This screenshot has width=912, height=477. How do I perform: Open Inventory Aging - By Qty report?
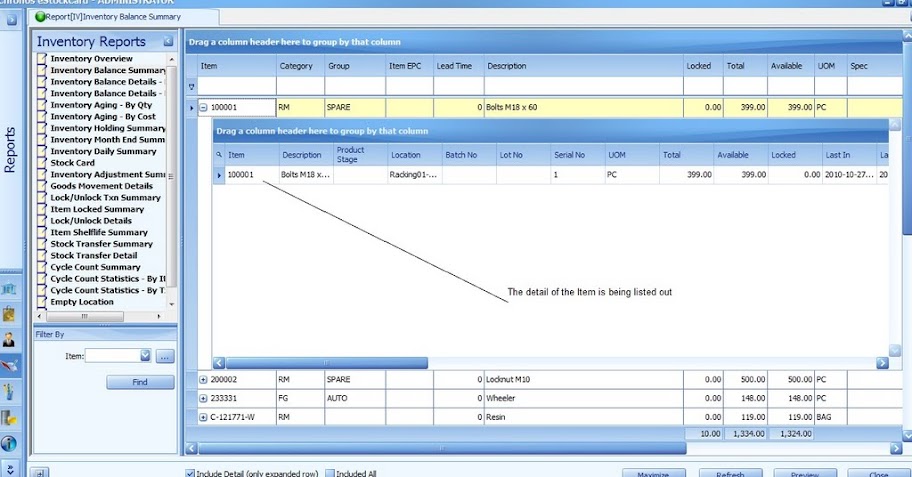(x=101, y=105)
